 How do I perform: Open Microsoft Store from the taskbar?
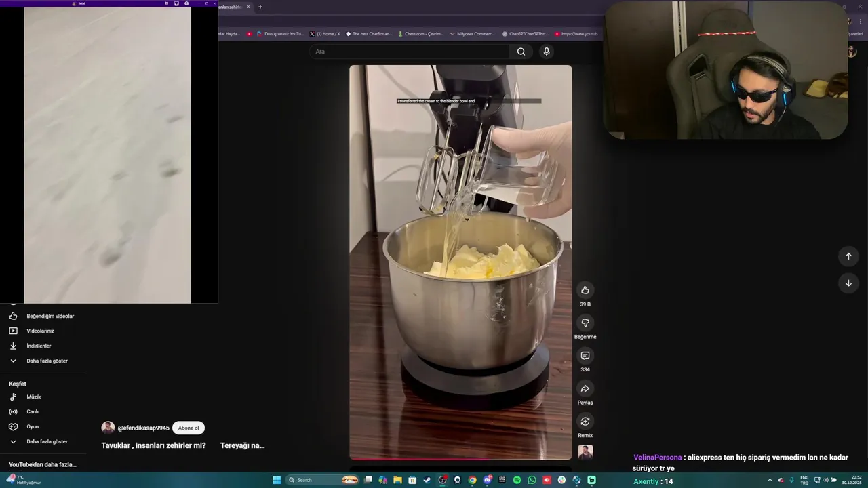tap(412, 480)
